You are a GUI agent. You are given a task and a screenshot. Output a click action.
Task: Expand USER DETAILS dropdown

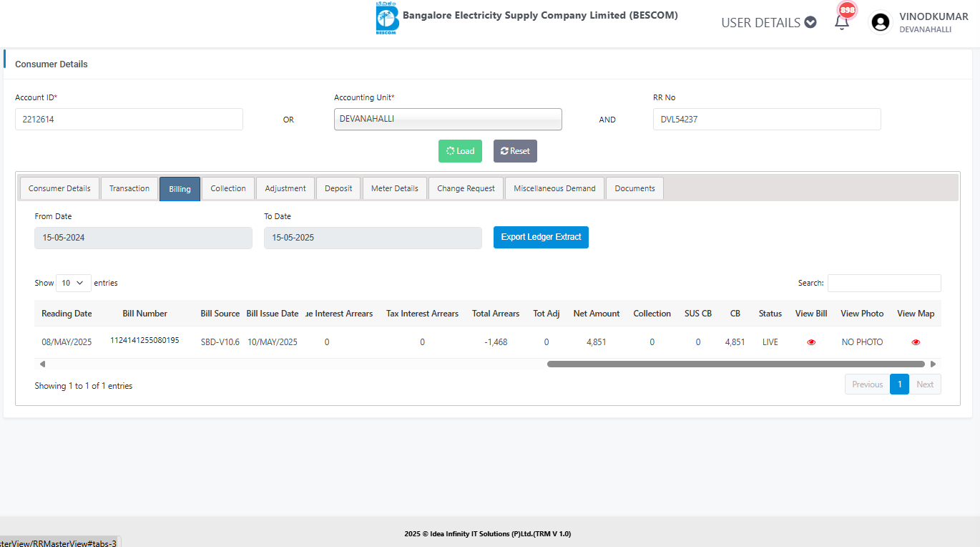tap(769, 22)
